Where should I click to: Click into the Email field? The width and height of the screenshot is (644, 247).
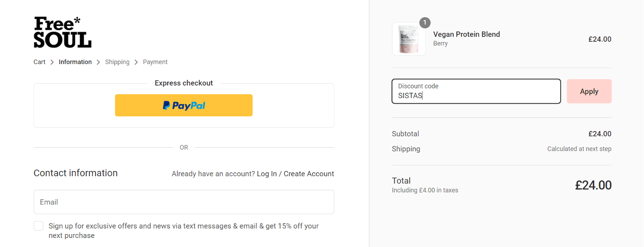coord(184,202)
